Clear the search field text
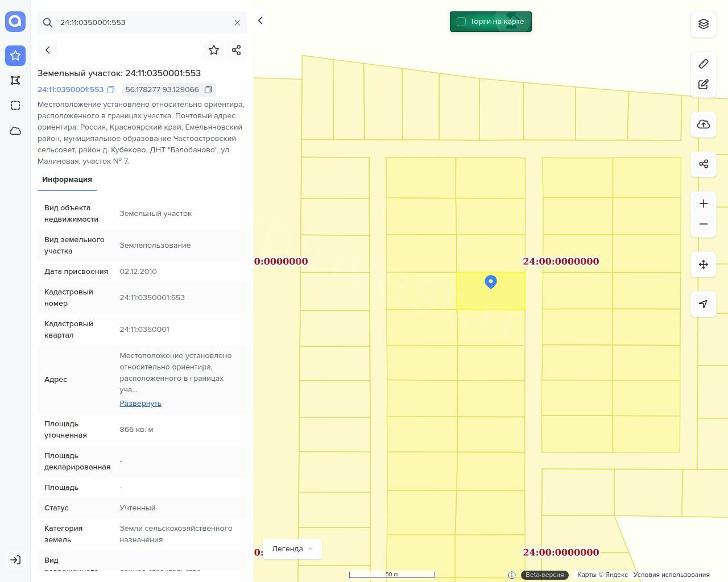 [x=237, y=23]
